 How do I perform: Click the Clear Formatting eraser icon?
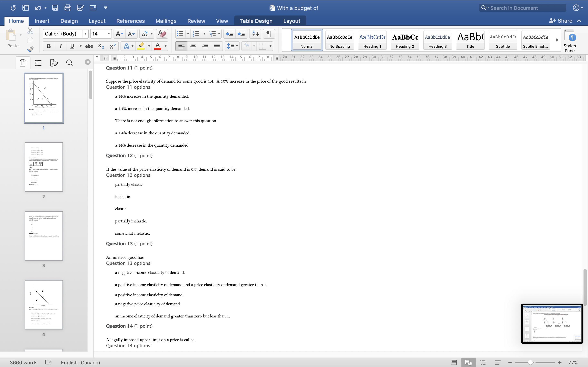click(162, 34)
